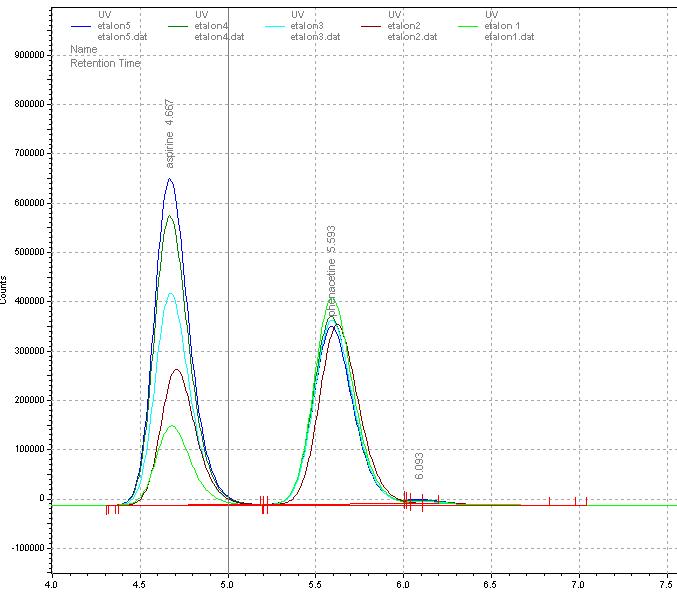
Task: Select the etalon4.dat legend file name
Action: pos(219,36)
